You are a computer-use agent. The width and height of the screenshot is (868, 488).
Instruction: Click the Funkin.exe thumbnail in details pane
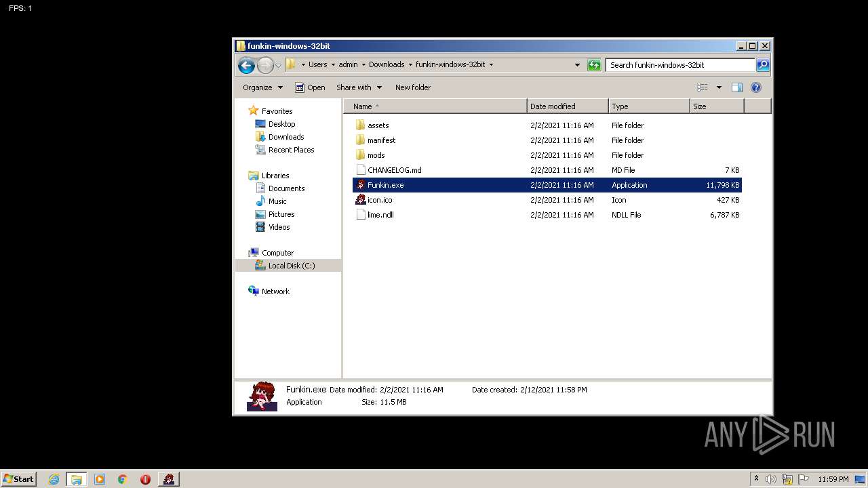(x=262, y=396)
